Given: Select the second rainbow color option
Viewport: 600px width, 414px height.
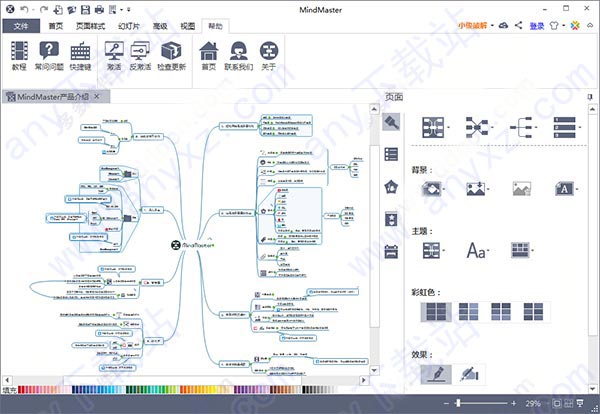Looking at the screenshot, I should (x=468, y=311).
